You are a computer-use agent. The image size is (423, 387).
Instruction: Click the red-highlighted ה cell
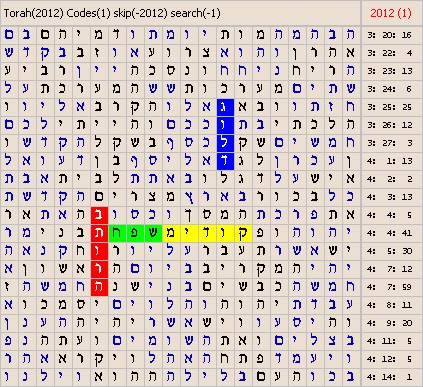(99, 287)
